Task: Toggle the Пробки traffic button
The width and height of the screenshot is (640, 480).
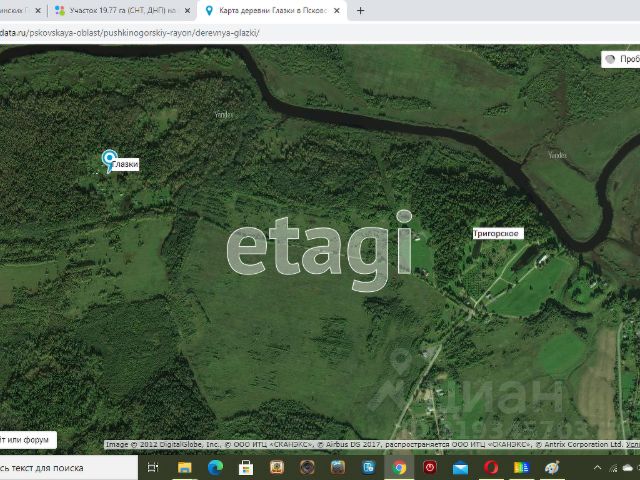Action: [x=622, y=59]
